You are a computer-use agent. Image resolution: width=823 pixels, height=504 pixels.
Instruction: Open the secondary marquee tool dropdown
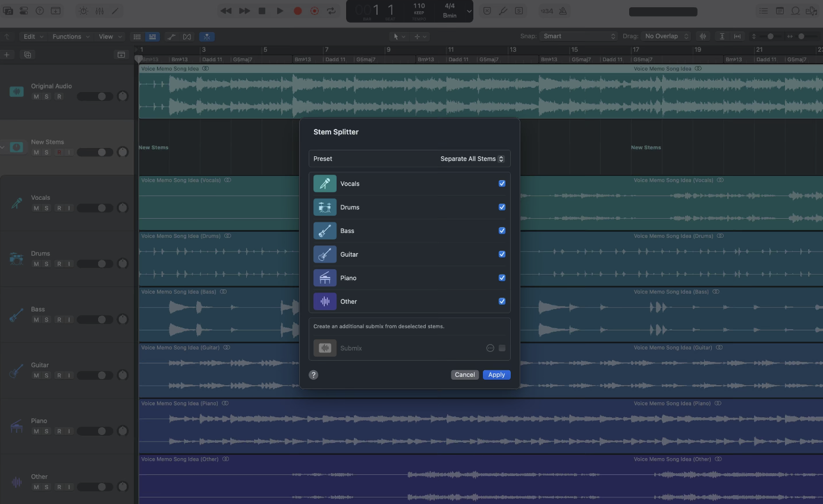tap(420, 36)
